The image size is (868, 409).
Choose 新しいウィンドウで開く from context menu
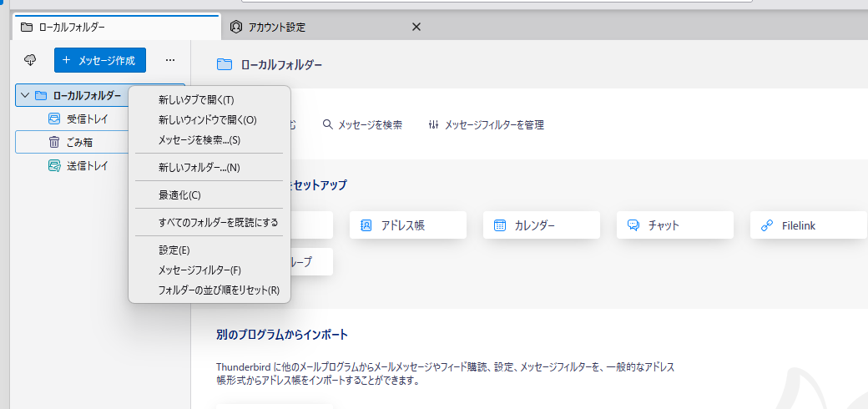207,119
